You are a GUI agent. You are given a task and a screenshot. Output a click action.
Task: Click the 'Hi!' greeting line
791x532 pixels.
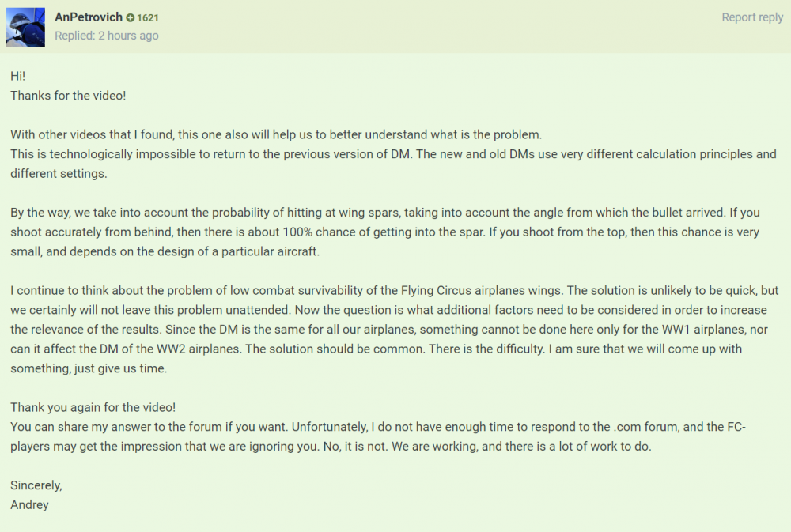(18, 76)
